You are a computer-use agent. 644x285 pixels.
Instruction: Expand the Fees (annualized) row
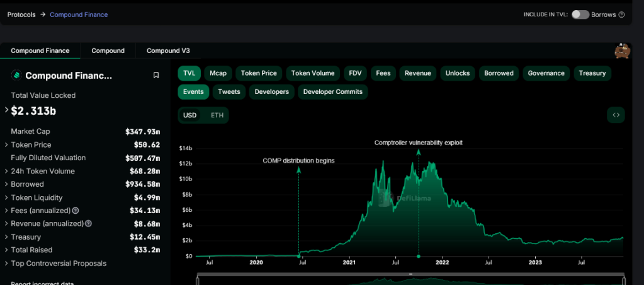pyautogui.click(x=6, y=211)
